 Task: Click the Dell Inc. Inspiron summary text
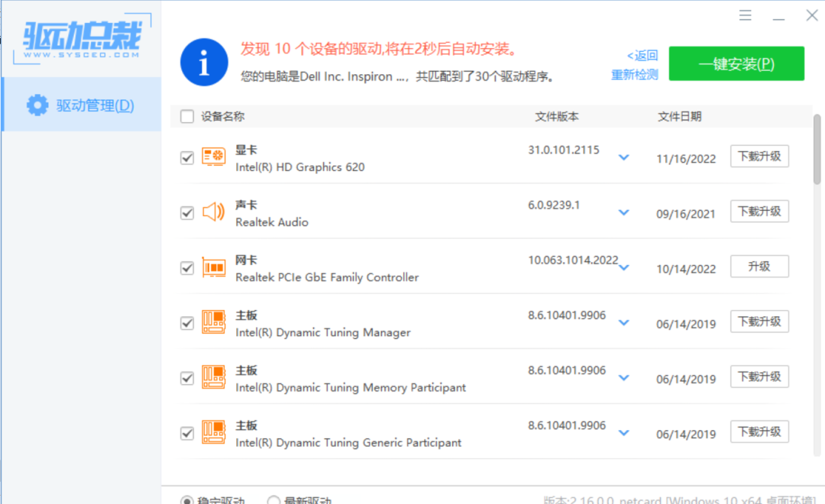(398, 77)
